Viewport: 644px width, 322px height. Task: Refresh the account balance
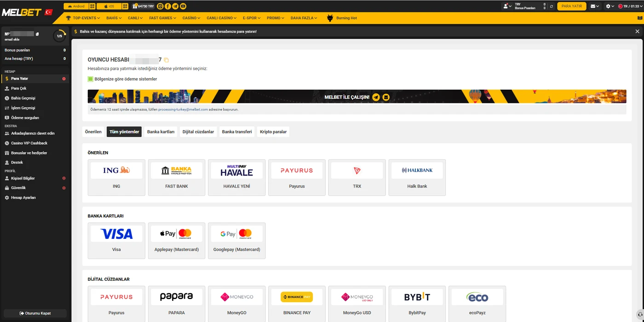coord(552,6)
